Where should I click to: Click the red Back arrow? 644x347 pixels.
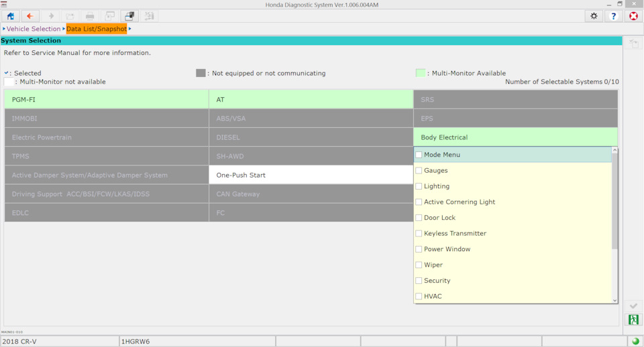[x=30, y=16]
